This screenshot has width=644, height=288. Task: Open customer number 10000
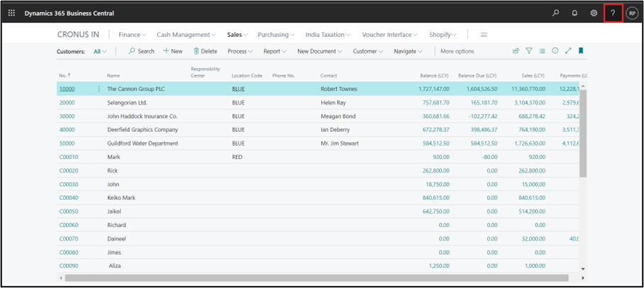coord(67,89)
